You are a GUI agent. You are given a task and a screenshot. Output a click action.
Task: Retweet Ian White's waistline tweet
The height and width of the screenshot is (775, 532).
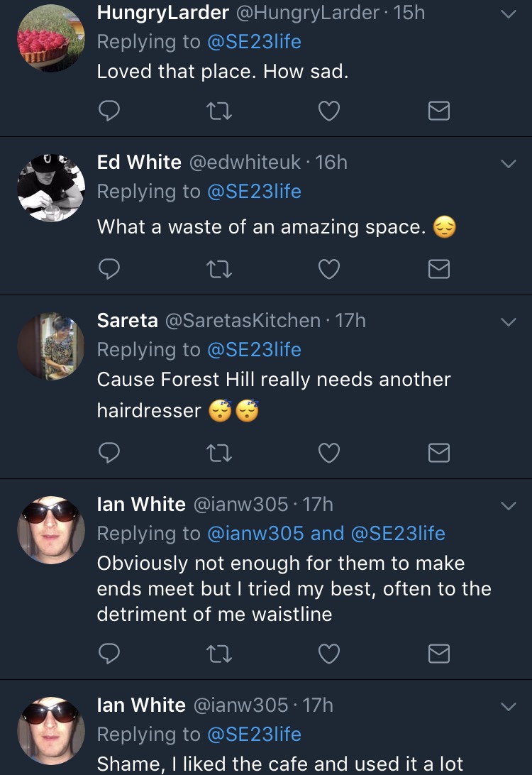tap(219, 654)
